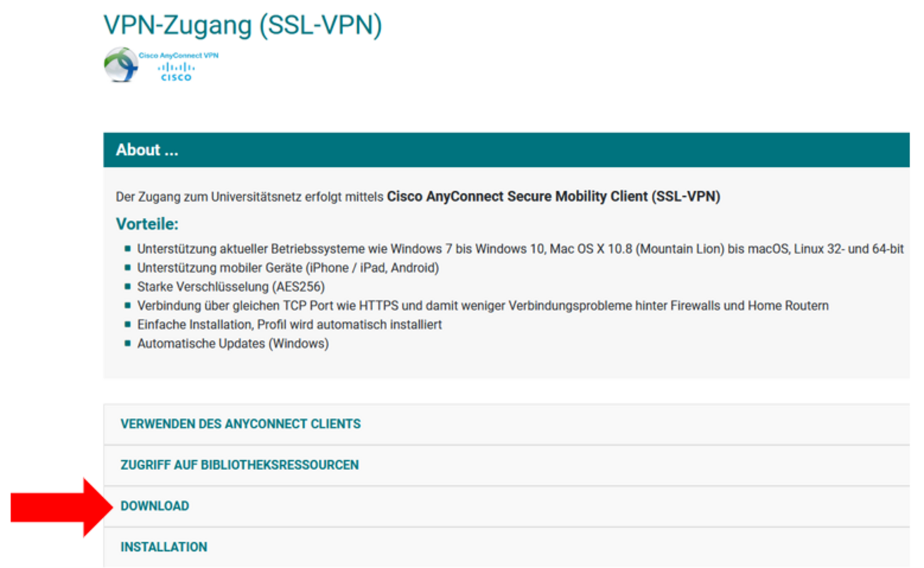924x568 pixels.
Task: Click the 'Vorteile:' heading
Action: pyautogui.click(x=147, y=224)
